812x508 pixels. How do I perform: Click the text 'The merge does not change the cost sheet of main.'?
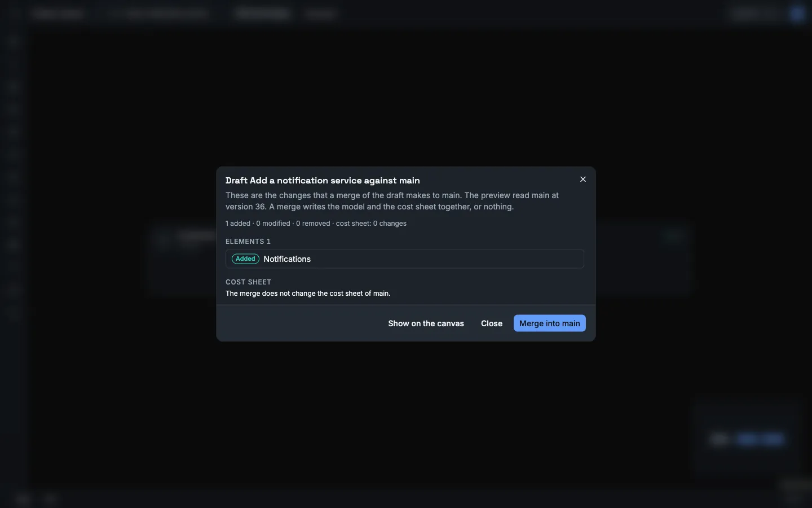tap(308, 294)
